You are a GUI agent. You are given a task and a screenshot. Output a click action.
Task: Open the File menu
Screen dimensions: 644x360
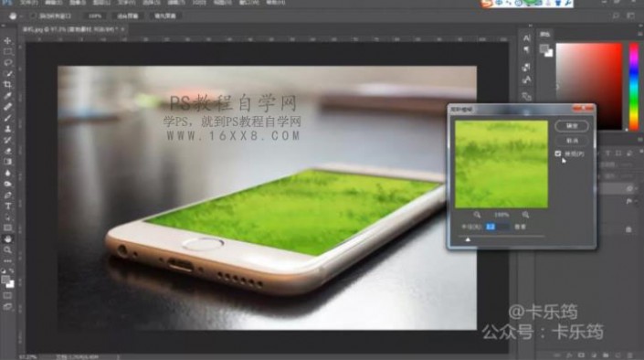28,3
